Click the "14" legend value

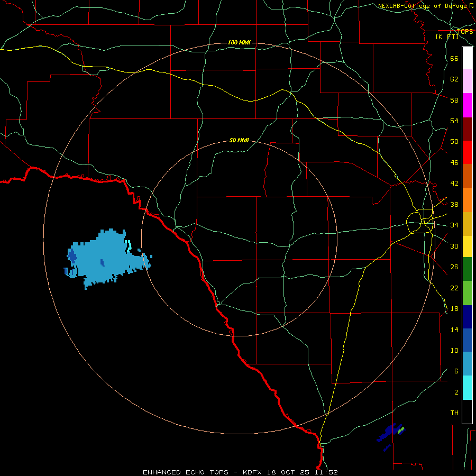click(454, 329)
